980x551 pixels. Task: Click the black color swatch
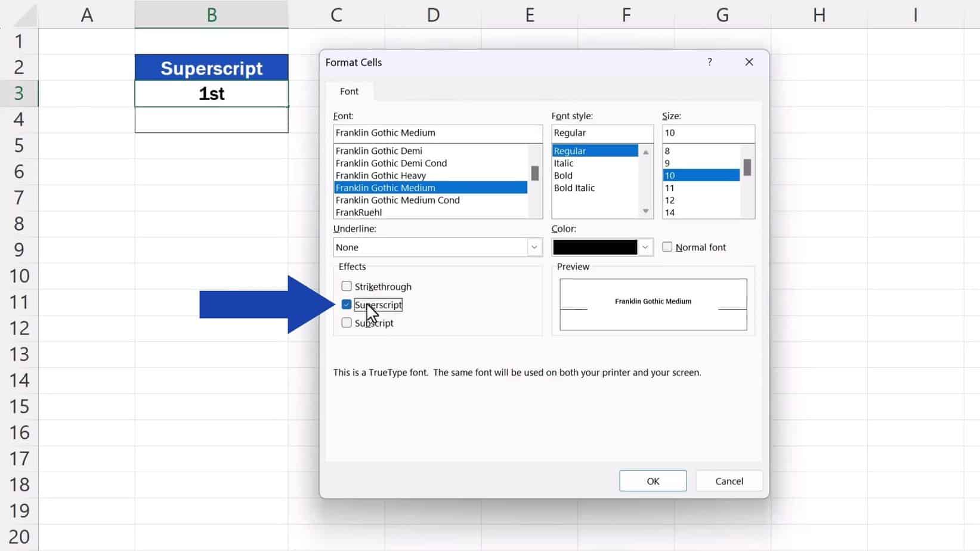[593, 246]
